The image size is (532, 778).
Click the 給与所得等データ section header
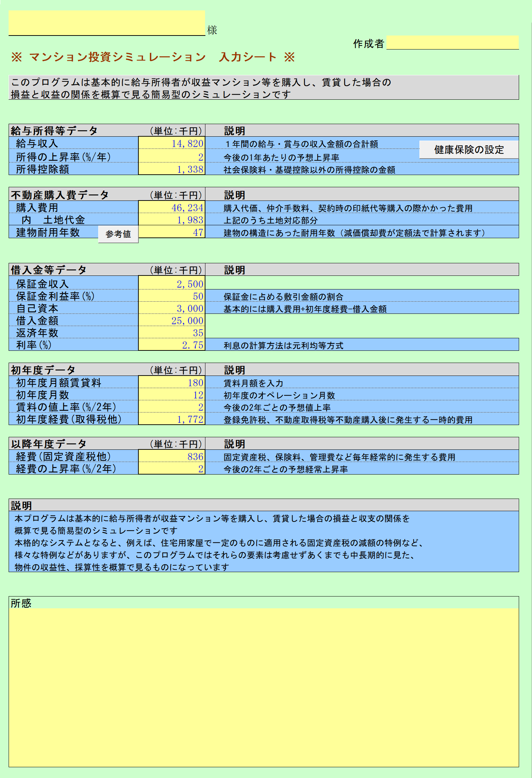click(x=54, y=131)
